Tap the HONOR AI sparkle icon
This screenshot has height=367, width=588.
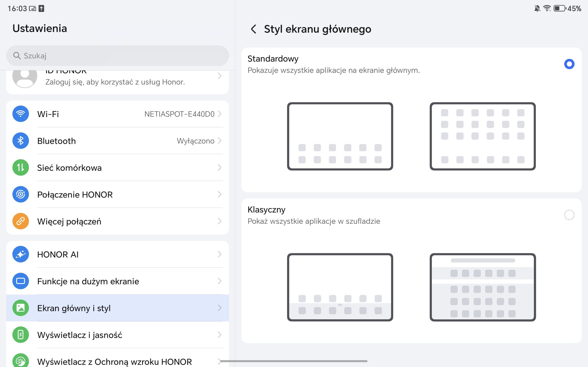(21, 254)
